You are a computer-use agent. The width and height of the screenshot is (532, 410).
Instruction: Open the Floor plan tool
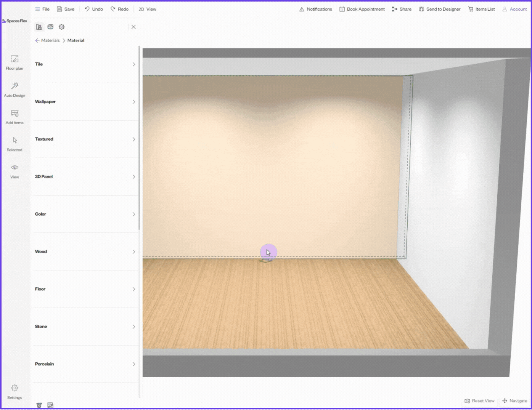(14, 62)
